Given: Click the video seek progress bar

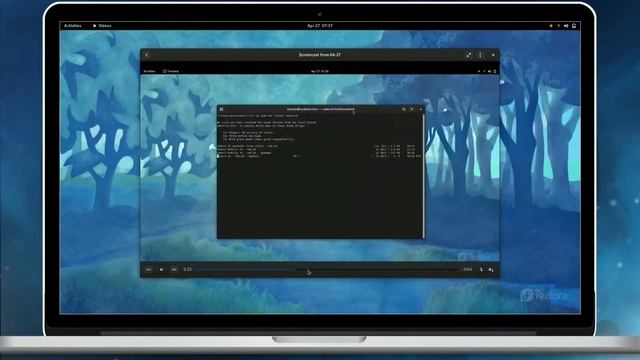Looking at the screenshot, I should [328, 269].
